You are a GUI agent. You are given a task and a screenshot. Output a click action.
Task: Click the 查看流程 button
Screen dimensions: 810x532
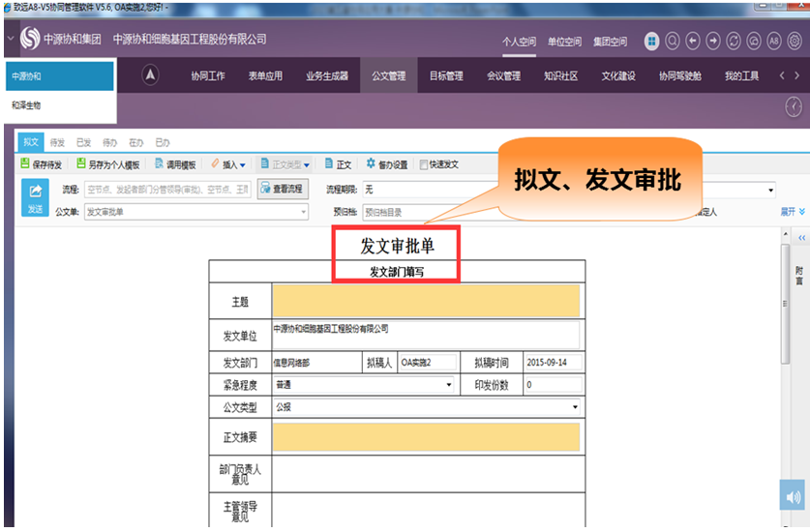283,188
